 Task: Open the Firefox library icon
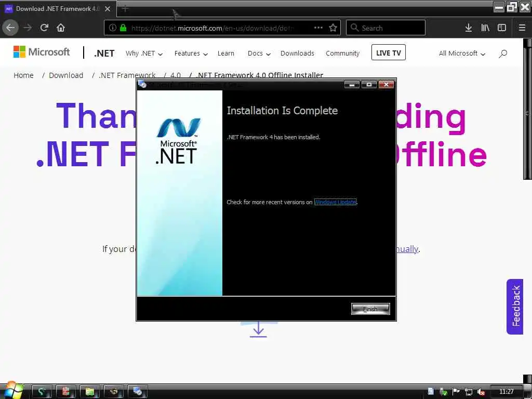(485, 28)
